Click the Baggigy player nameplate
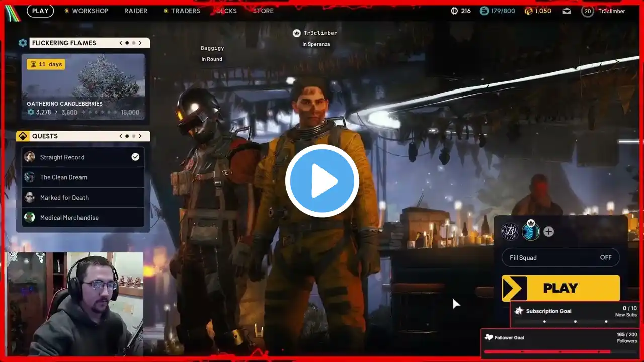 (x=212, y=48)
